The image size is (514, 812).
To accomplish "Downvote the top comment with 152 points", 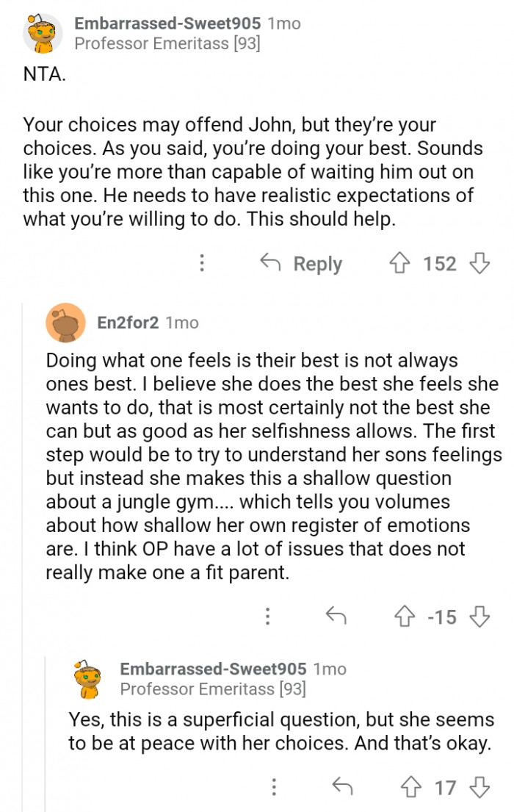I will 479,263.
